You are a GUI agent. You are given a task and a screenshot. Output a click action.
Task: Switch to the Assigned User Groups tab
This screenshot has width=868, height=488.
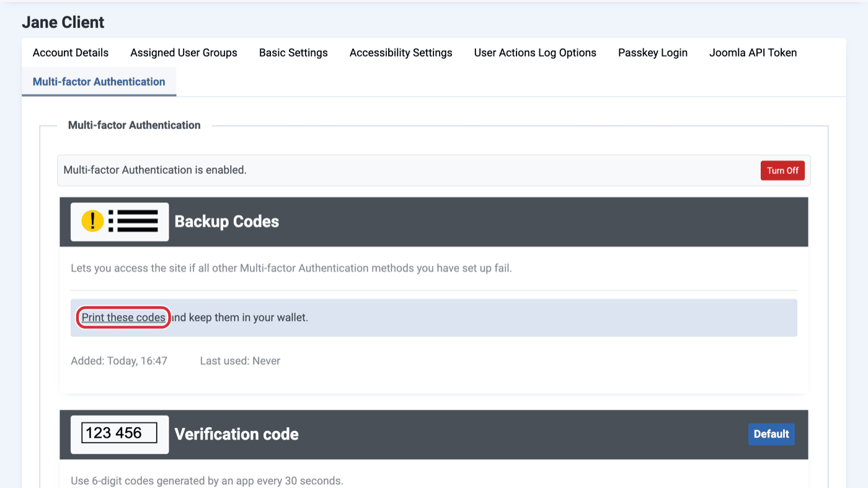[x=184, y=53]
